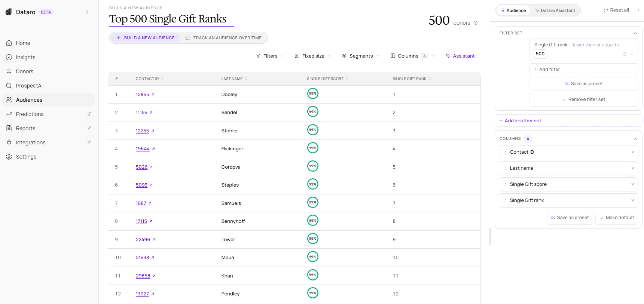Screen dimensions: 644x304
Task: Click the filter value field showing 500
Action: click(540, 54)
